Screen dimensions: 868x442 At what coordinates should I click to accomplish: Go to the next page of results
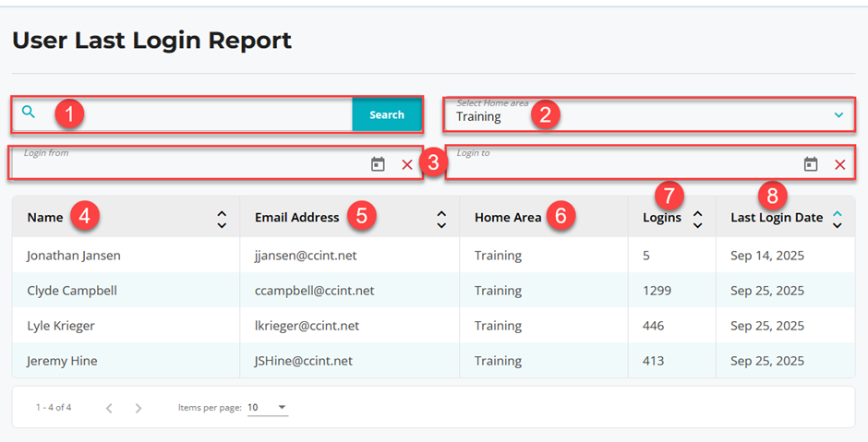[x=139, y=408]
